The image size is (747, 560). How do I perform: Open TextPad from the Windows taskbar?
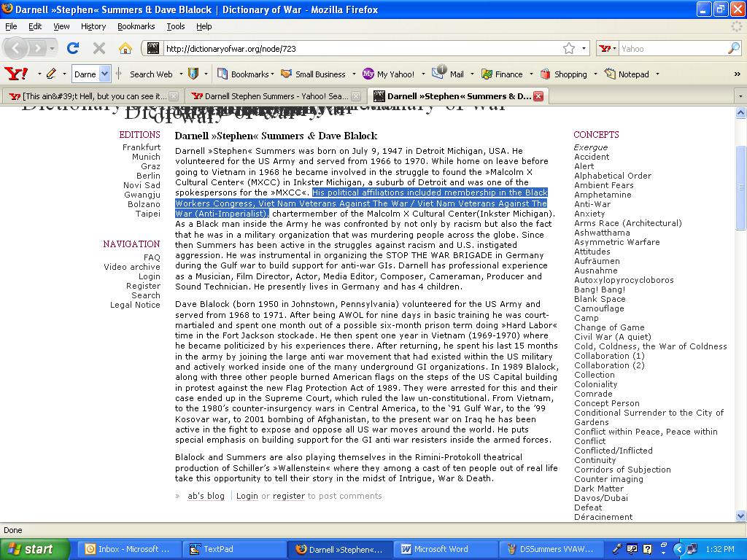217,549
